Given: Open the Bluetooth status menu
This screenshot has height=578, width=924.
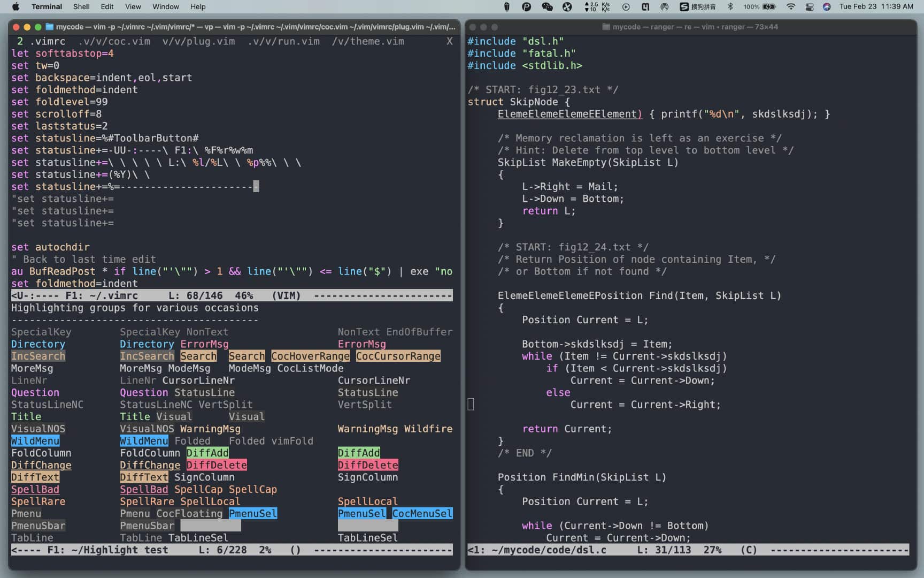Looking at the screenshot, I should [730, 6].
